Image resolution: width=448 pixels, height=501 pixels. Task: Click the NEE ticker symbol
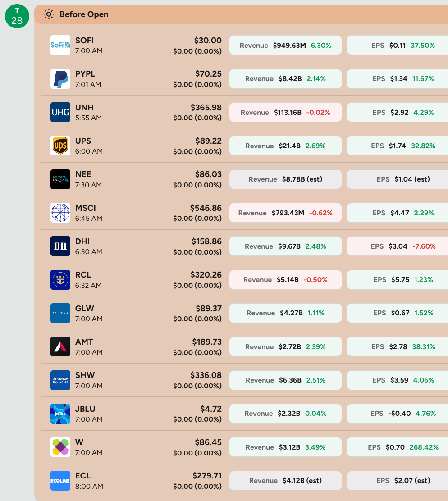[83, 174]
